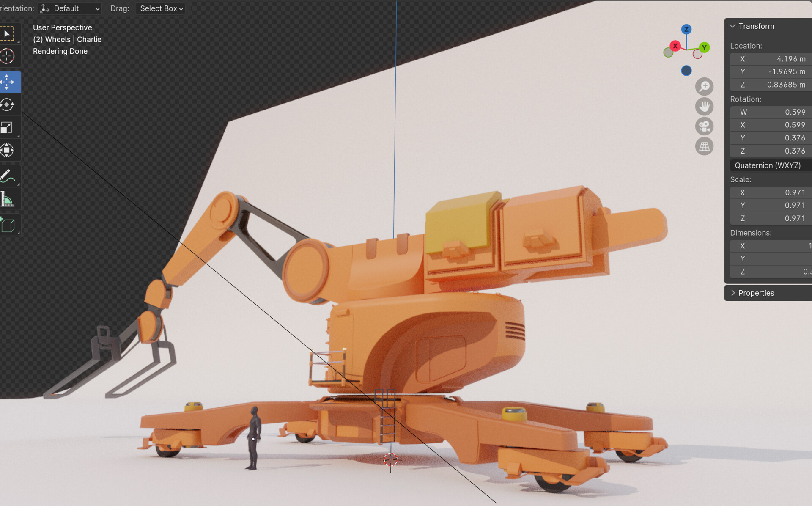Image resolution: width=812 pixels, height=506 pixels.
Task: Open the Drag mode Select Box dropdown
Action: click(160, 8)
